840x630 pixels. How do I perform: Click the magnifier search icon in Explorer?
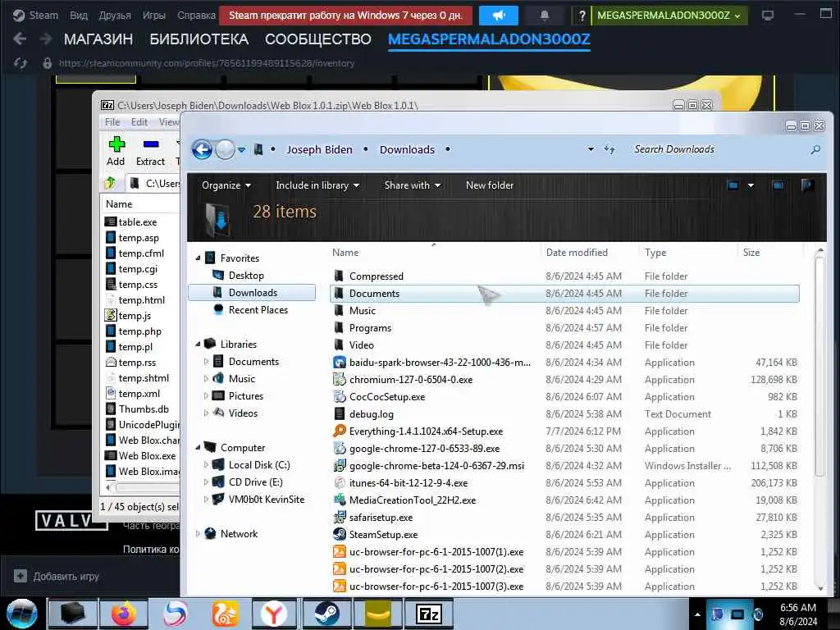coord(815,150)
